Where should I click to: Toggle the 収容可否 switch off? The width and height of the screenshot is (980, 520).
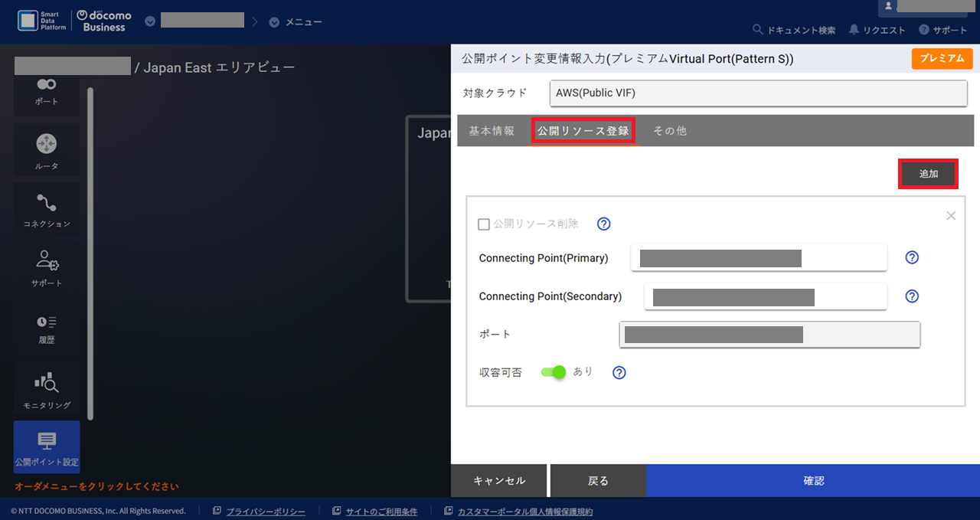point(553,372)
